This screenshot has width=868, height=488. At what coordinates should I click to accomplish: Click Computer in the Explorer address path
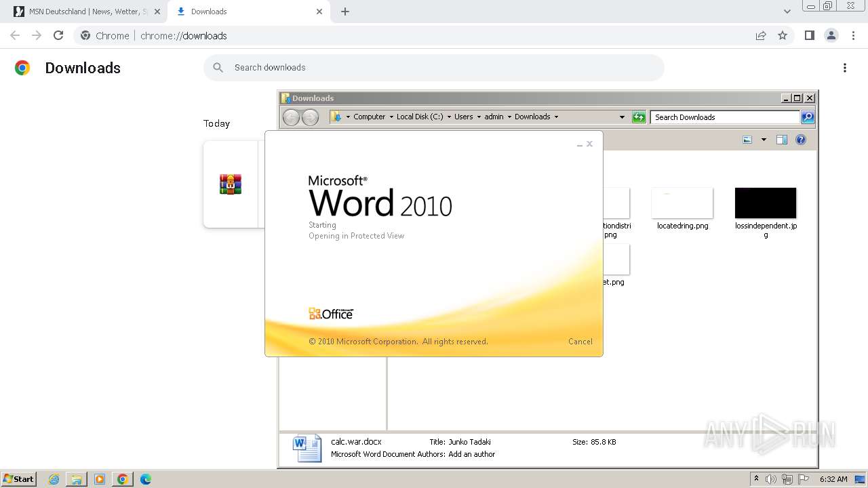[369, 117]
